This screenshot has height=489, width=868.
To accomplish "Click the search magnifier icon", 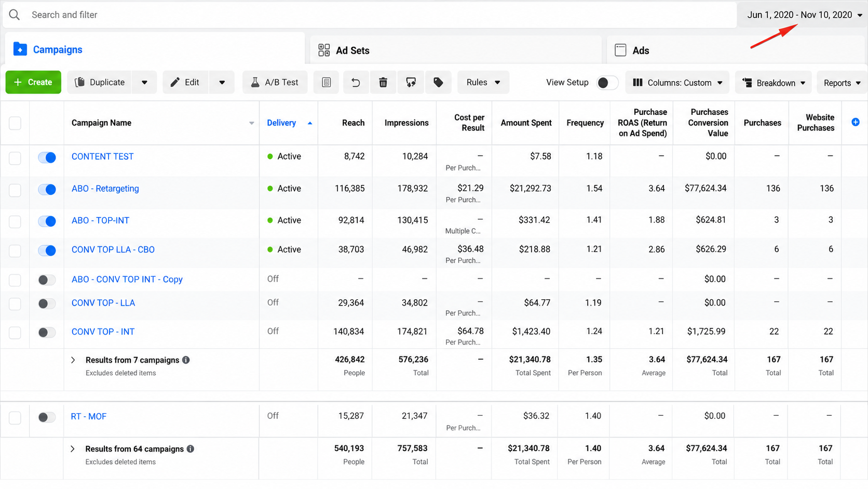I will [15, 15].
